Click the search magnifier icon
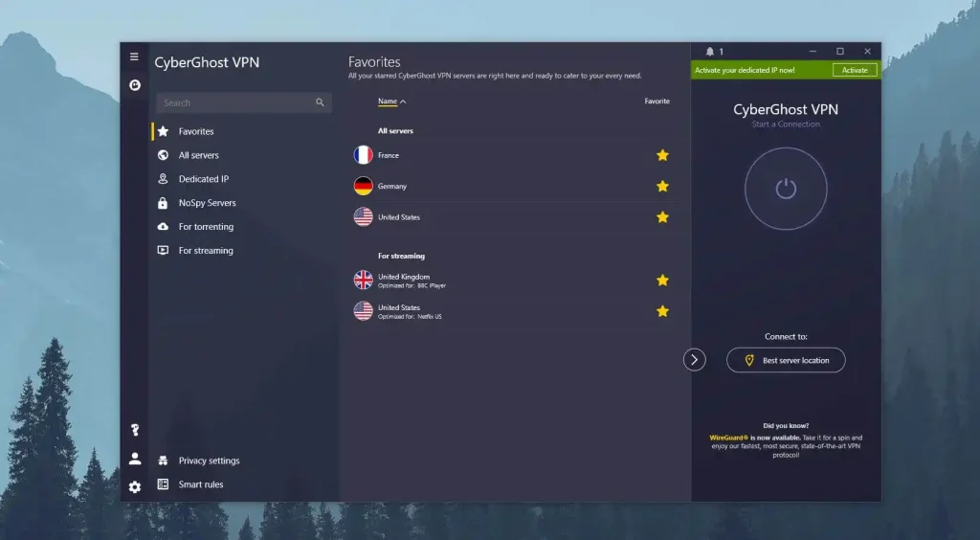Image resolution: width=980 pixels, height=540 pixels. (320, 102)
